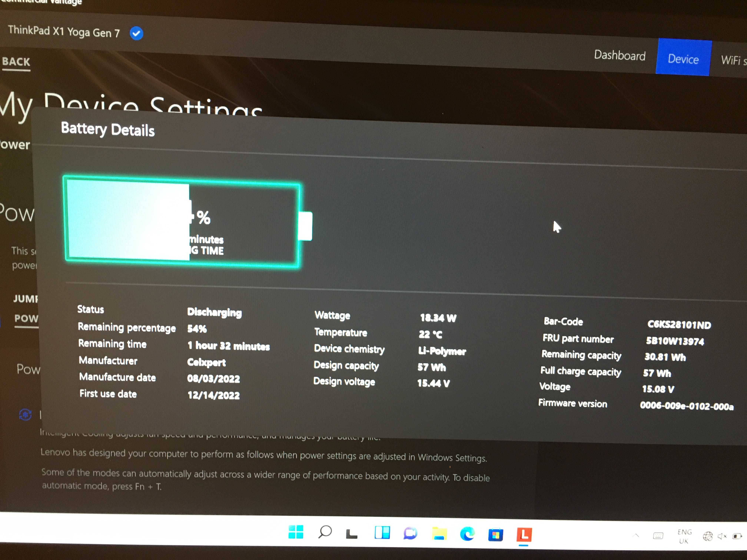The height and width of the screenshot is (560, 747).
Task: Select the Full charge capacity 57 Wh value
Action: pos(657,373)
